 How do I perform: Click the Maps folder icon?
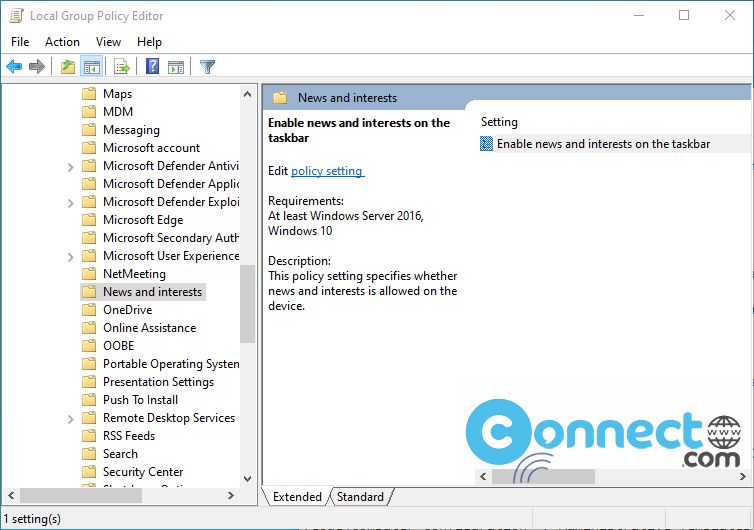coord(89,93)
